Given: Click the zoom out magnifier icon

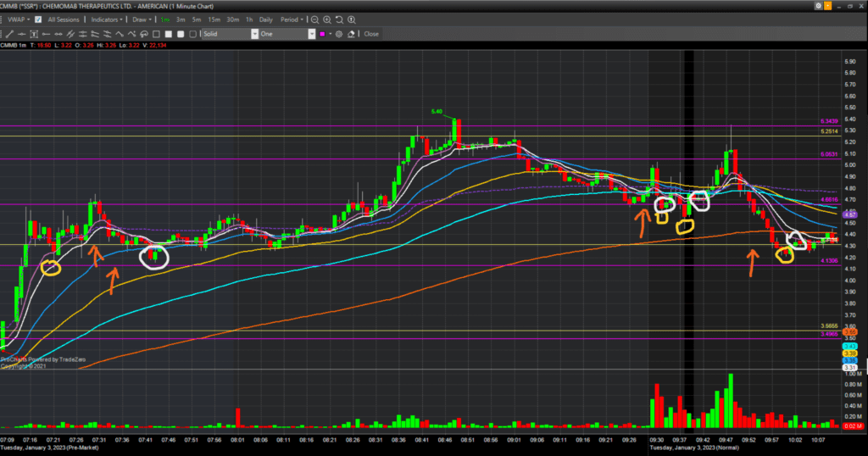Looking at the screenshot, I should [314, 19].
